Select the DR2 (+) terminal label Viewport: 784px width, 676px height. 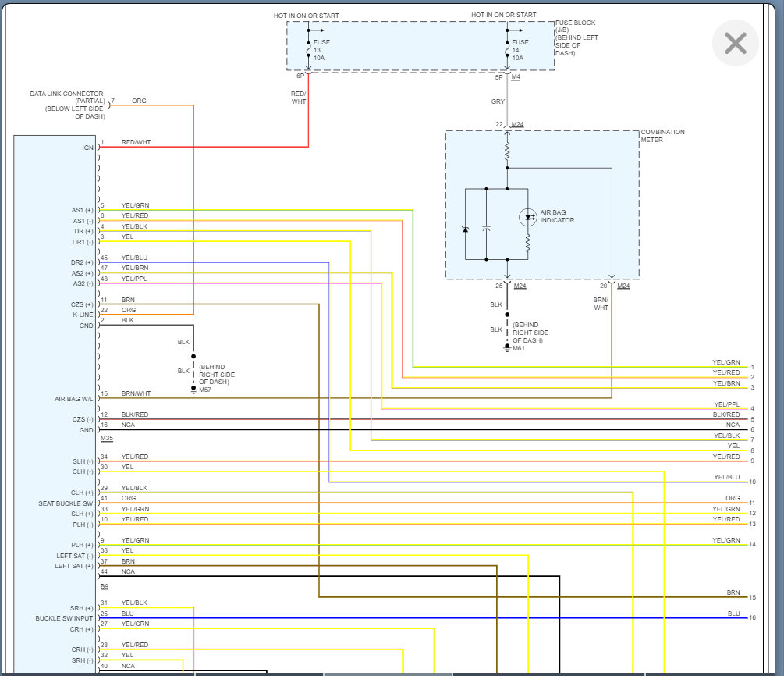pyautogui.click(x=82, y=262)
